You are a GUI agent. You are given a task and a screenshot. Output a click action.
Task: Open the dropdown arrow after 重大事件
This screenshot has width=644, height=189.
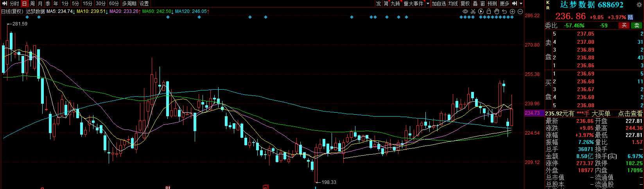[428, 4]
